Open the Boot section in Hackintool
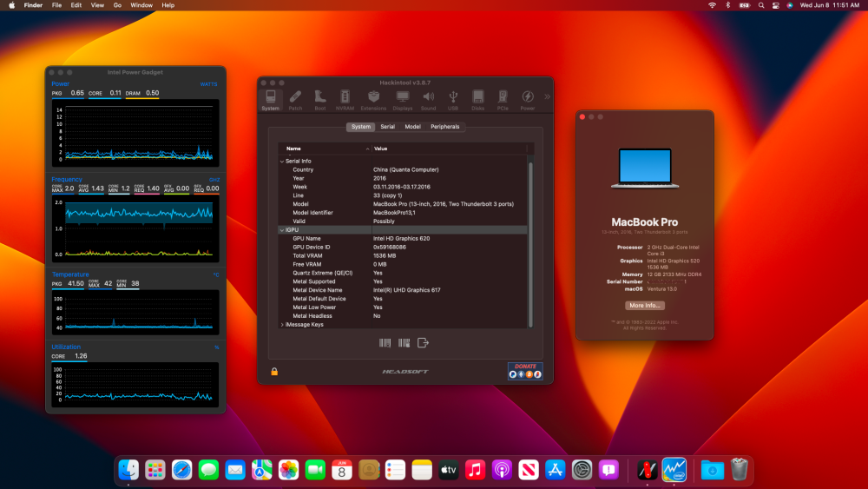 tap(320, 100)
